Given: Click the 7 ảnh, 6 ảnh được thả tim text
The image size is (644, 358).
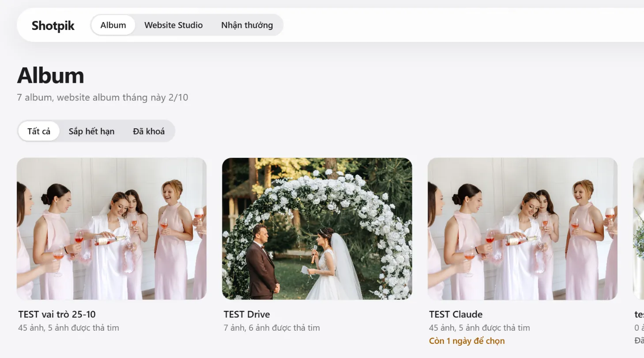Looking at the screenshot, I should tap(272, 328).
